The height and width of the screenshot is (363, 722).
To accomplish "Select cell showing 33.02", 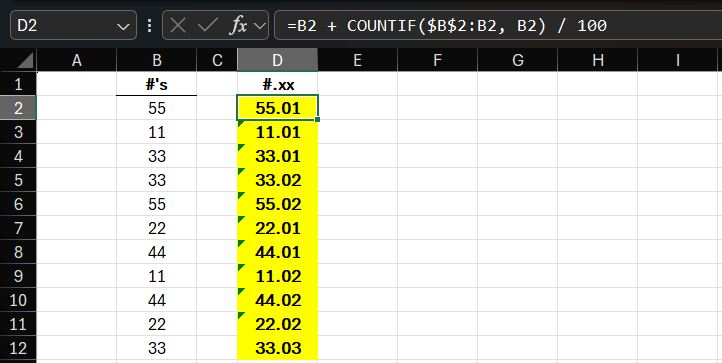I will pyautogui.click(x=277, y=180).
